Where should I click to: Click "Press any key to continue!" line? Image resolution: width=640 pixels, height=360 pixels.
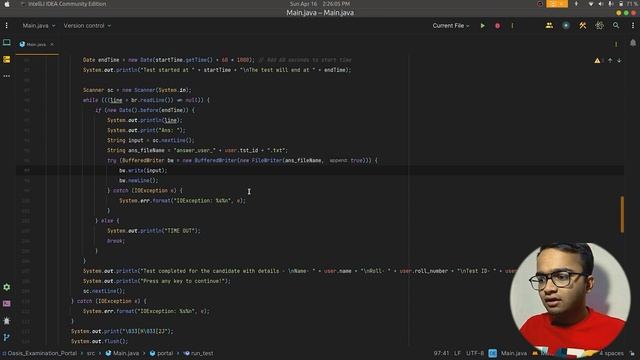click(x=157, y=281)
